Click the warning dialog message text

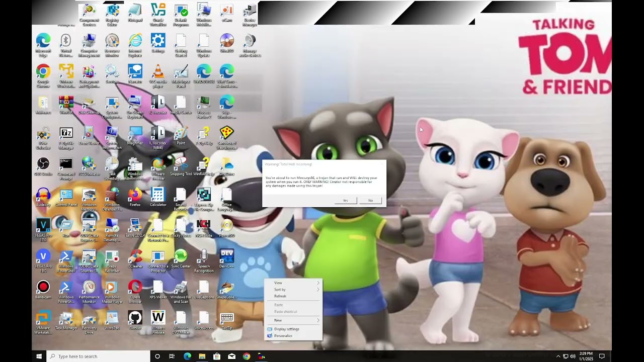pyautogui.click(x=321, y=182)
